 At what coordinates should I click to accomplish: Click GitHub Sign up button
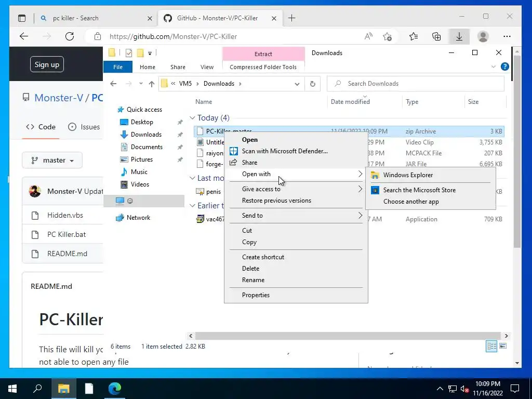47,64
